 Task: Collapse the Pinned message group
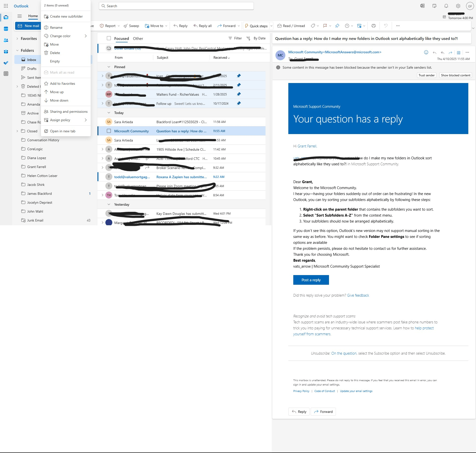click(109, 66)
